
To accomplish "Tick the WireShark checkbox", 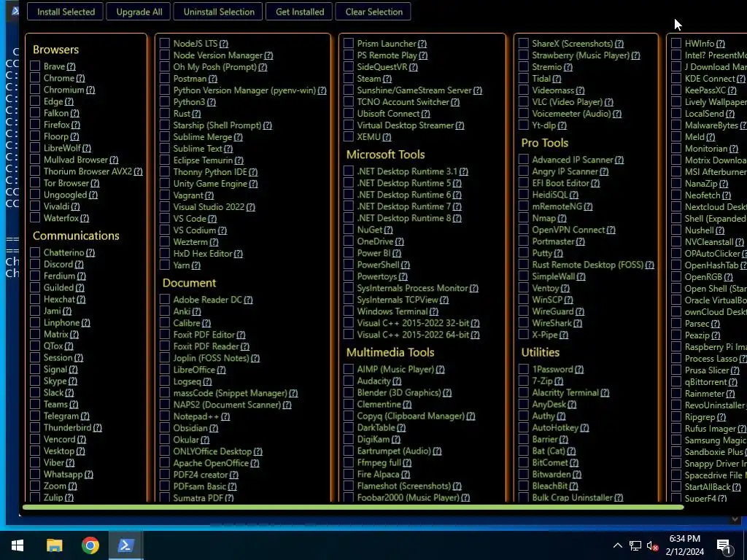I will click(524, 323).
